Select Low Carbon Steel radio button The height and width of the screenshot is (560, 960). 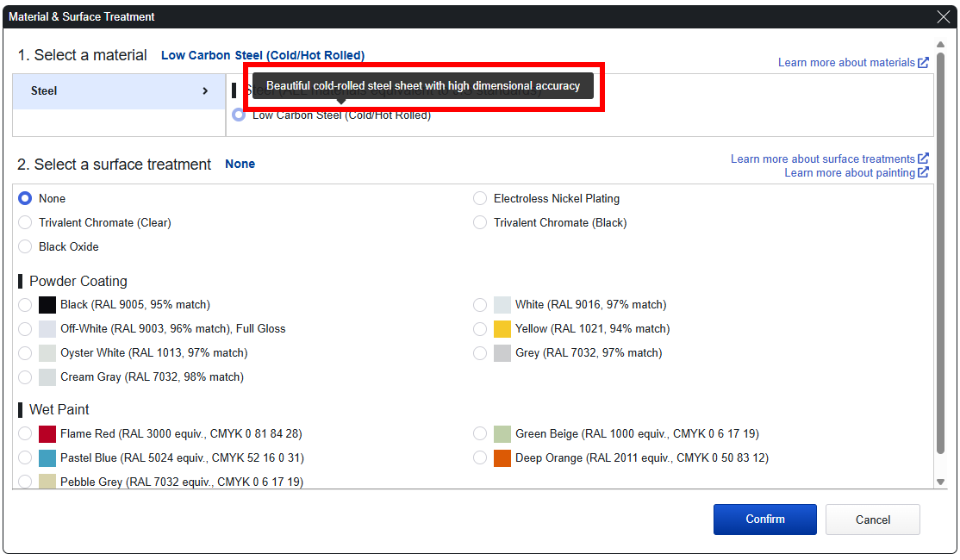(239, 115)
